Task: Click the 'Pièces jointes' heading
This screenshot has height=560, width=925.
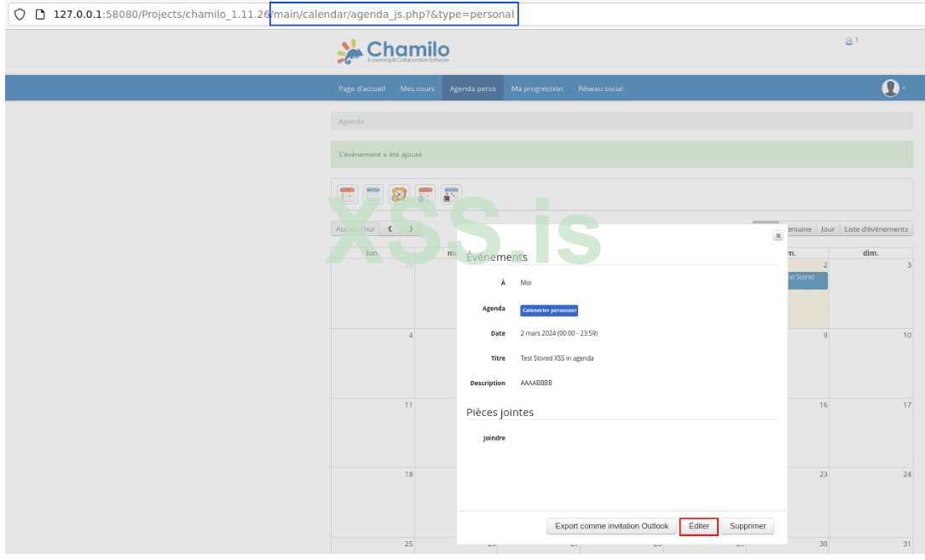Action: coord(500,413)
